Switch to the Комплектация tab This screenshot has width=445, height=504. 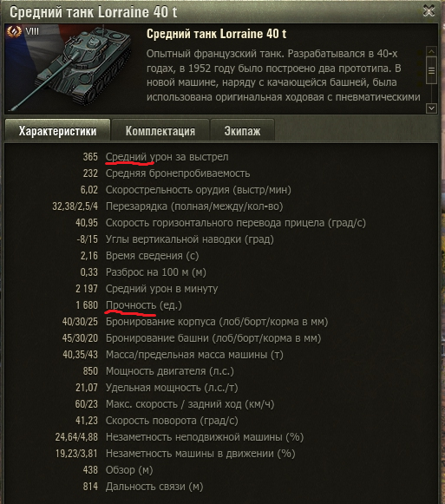160,130
